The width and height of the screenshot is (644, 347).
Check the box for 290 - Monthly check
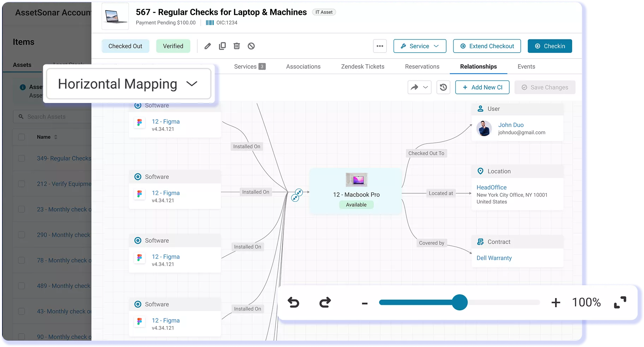[x=22, y=235]
